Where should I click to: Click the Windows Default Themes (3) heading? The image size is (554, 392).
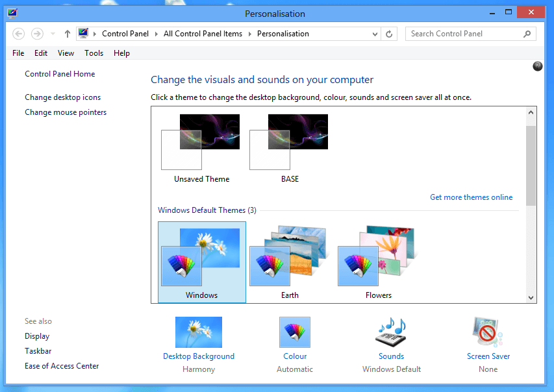(x=207, y=210)
